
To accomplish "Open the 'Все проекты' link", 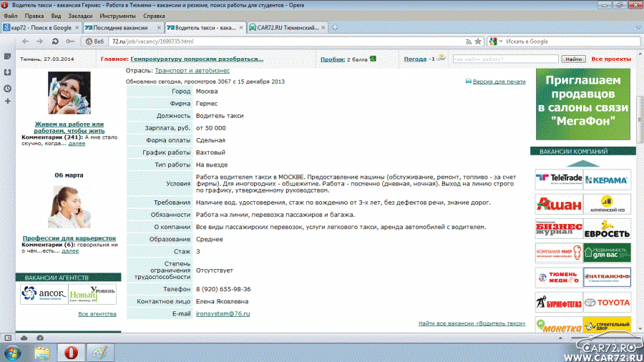I will pos(611,59).
